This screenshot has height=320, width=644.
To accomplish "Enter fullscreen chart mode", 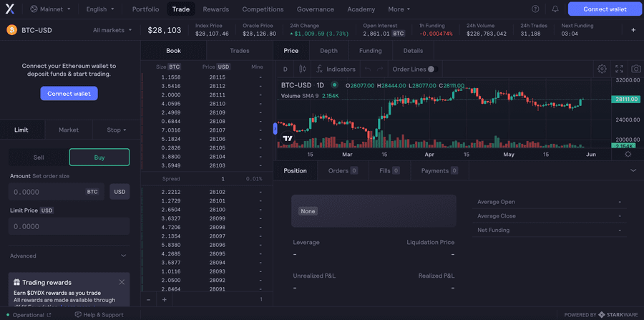I will coord(619,69).
